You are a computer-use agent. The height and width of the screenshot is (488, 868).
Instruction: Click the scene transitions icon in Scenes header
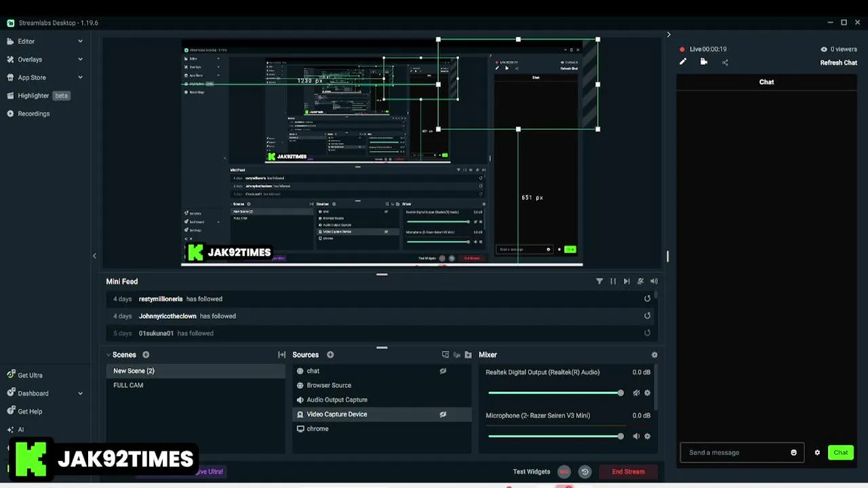281,354
